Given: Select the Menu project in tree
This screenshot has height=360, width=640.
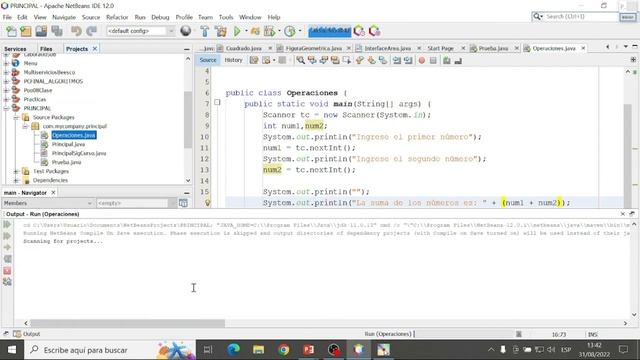Looking at the screenshot, I should point(30,63).
